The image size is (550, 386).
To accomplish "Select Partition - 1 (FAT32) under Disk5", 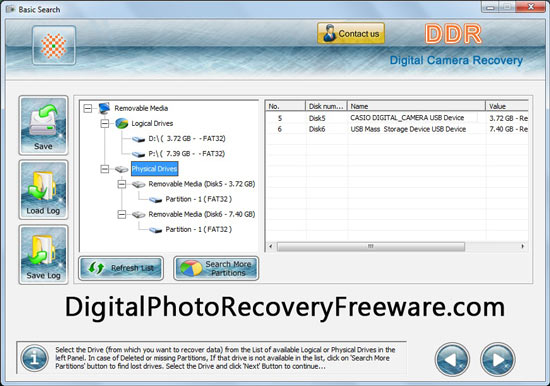I will (199, 199).
